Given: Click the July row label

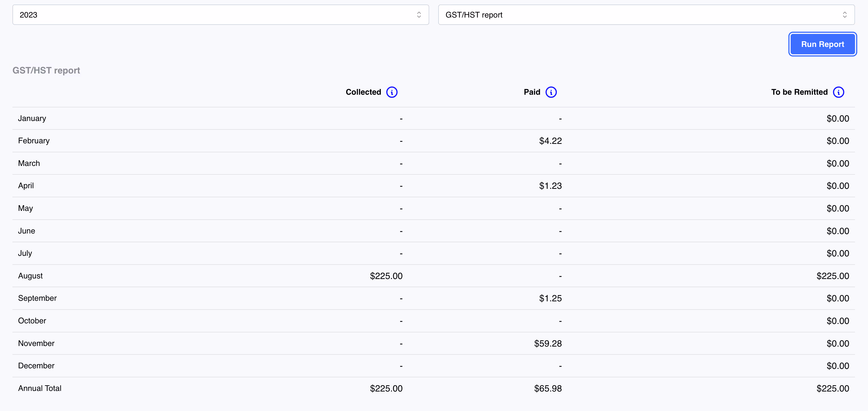Looking at the screenshot, I should [25, 253].
